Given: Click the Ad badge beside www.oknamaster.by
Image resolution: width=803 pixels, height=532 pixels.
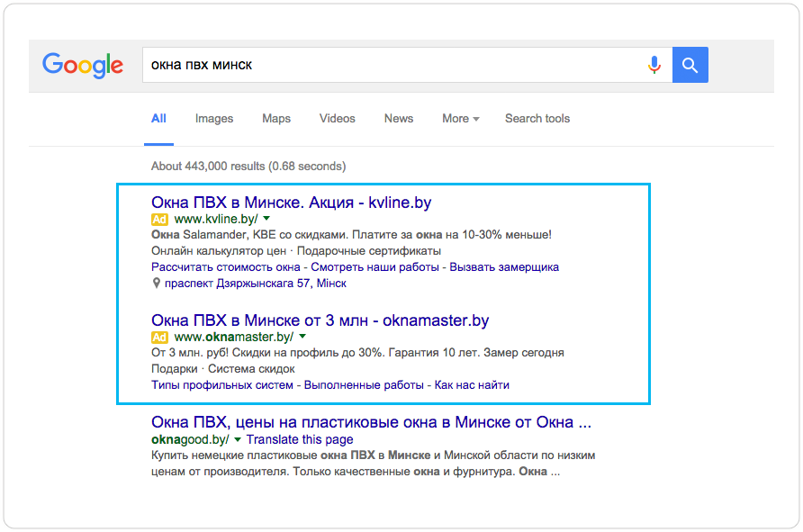Looking at the screenshot, I should point(159,337).
